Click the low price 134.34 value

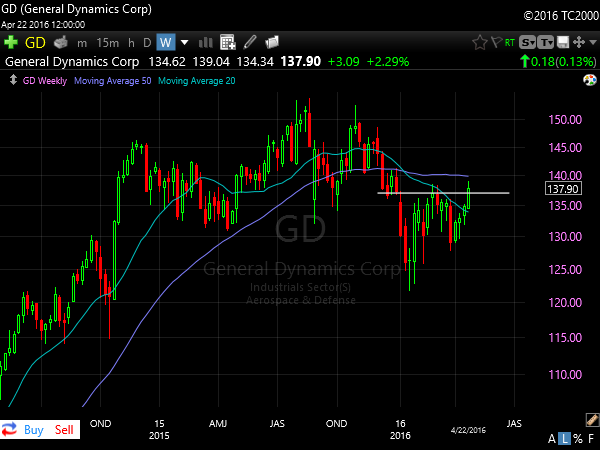255,62
